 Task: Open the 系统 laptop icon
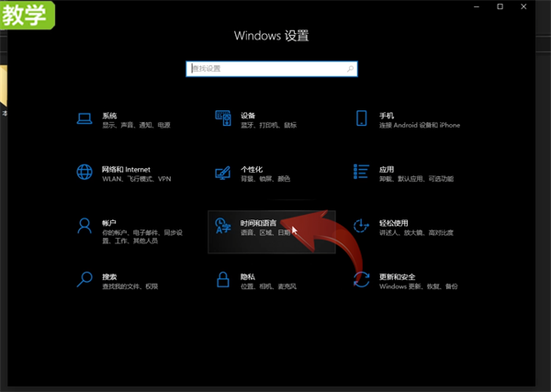[x=84, y=118]
